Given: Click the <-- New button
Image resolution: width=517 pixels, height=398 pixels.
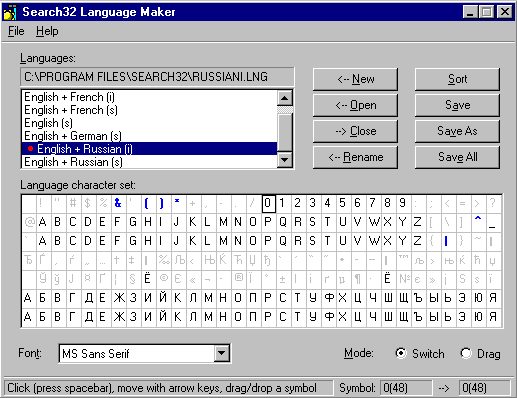Looking at the screenshot, I should [355, 79].
